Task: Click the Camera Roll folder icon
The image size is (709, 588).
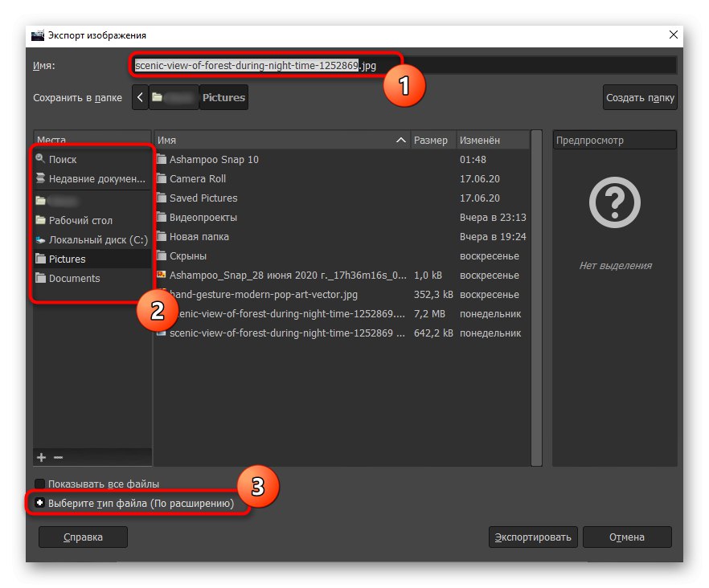Action: tap(162, 178)
